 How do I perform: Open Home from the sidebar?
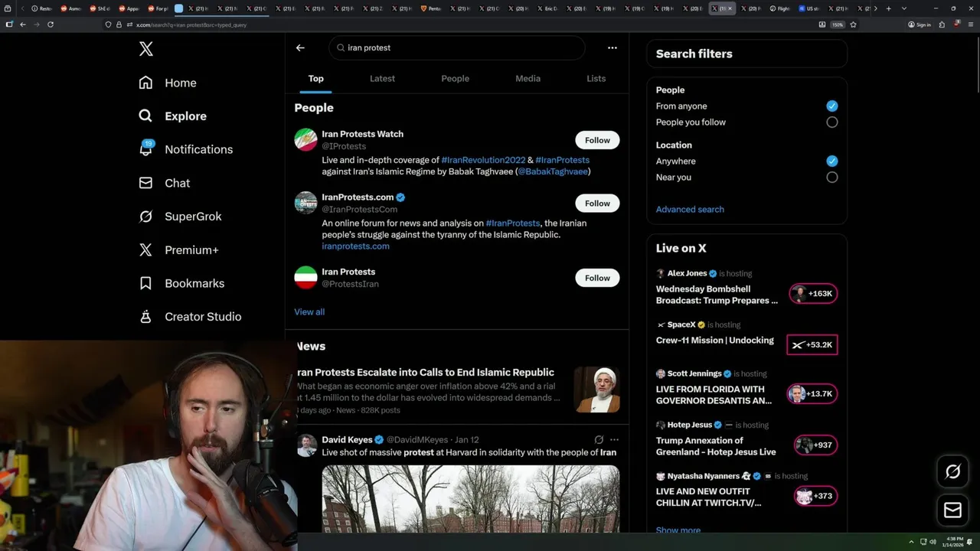pos(168,83)
